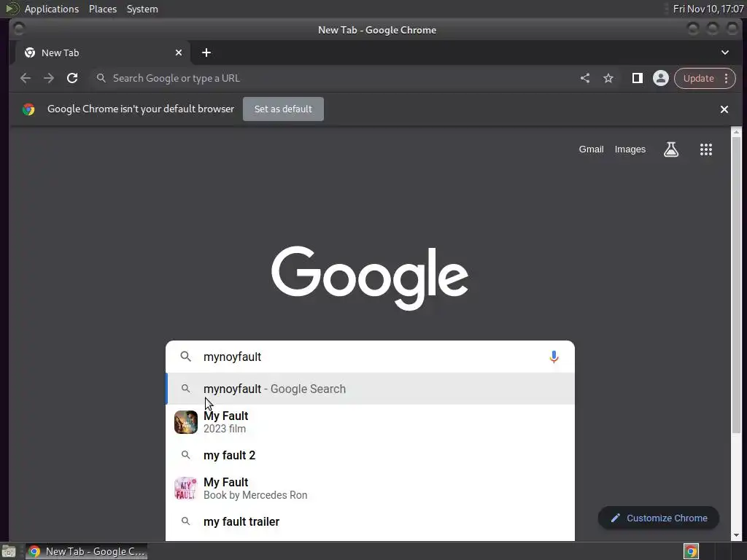747x560 pixels.
Task: Open the Chrome profile avatar
Action: (661, 78)
